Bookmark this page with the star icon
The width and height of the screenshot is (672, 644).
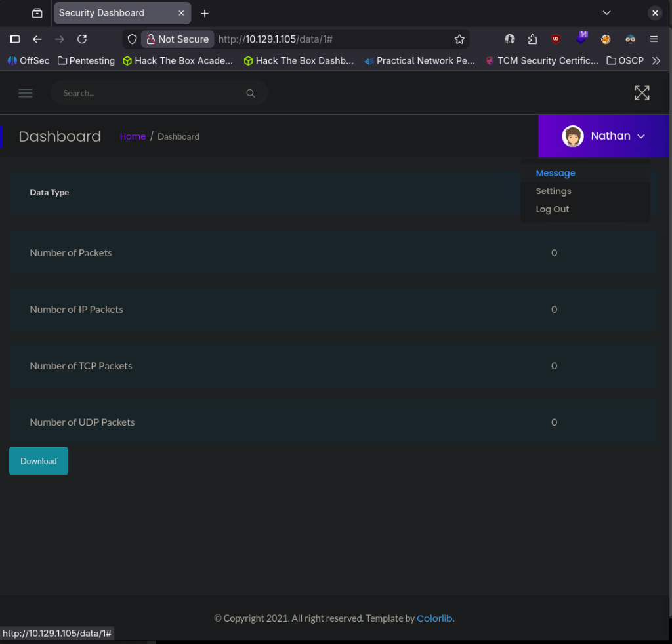459,39
